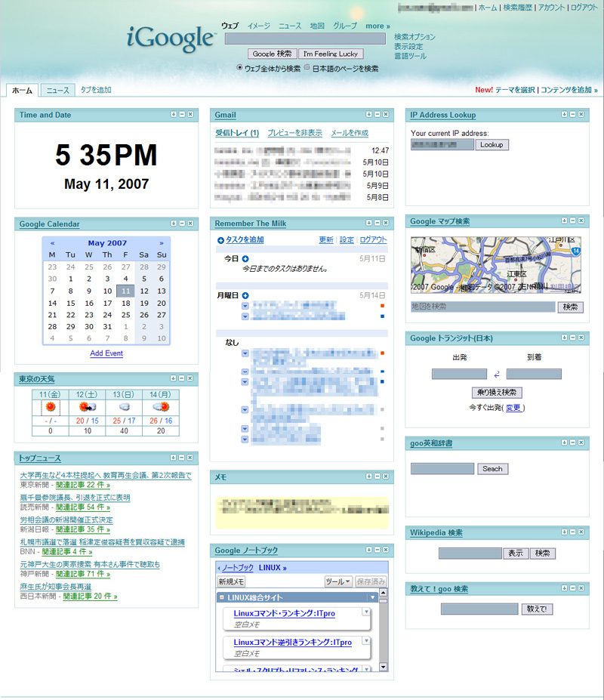This screenshot has height=700, width=604.
Task: Open the dropdown for Linuxコマンド・ランキング note
Action: (366, 612)
